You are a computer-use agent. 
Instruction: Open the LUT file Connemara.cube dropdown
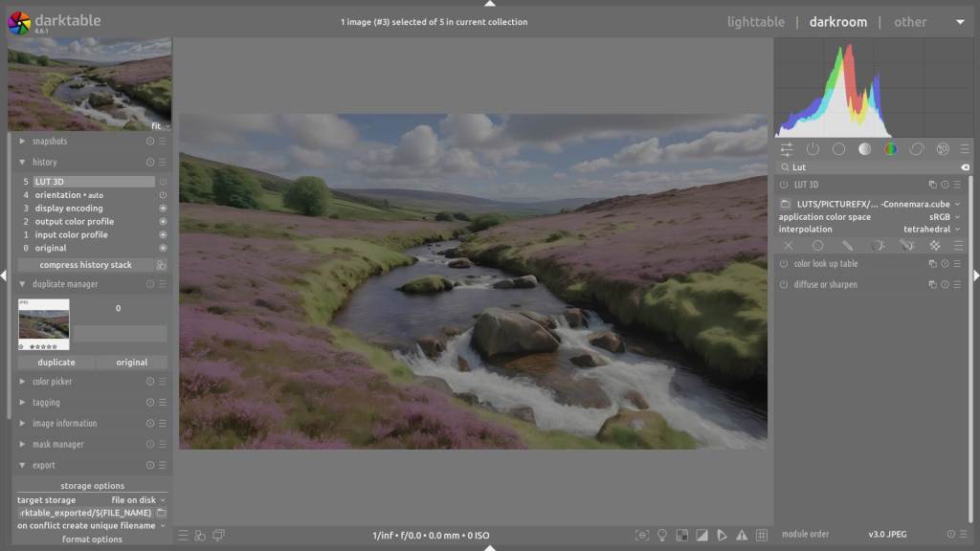[878, 205]
